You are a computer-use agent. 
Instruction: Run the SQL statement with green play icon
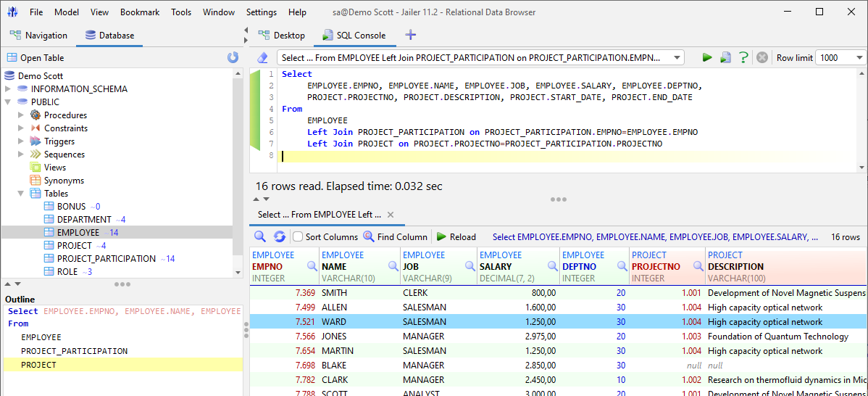[x=707, y=57]
